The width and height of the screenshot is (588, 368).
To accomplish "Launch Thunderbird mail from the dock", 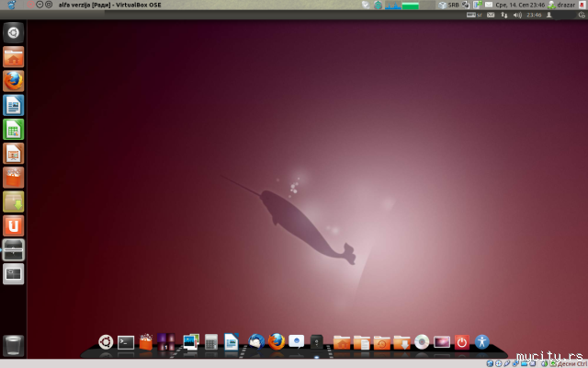I will [256, 342].
